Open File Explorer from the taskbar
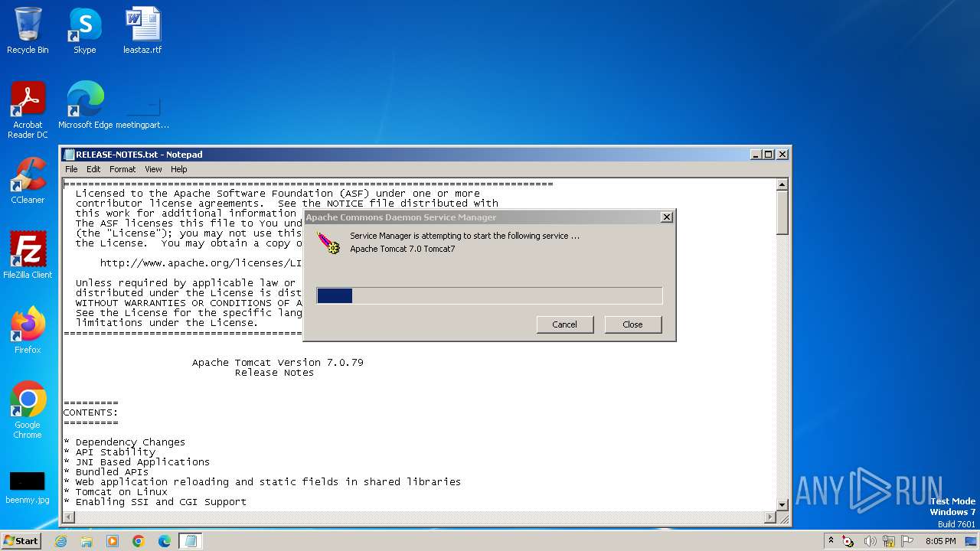Image resolution: width=980 pixels, height=551 pixels. (x=87, y=541)
